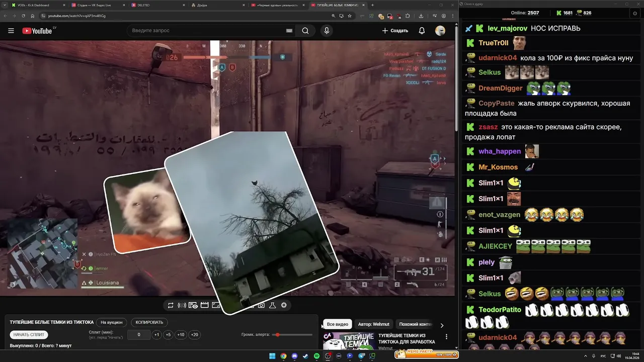Viewport: 644px width, 362px height.
Task: Go to the YouTube home logo
Action: (x=37, y=31)
